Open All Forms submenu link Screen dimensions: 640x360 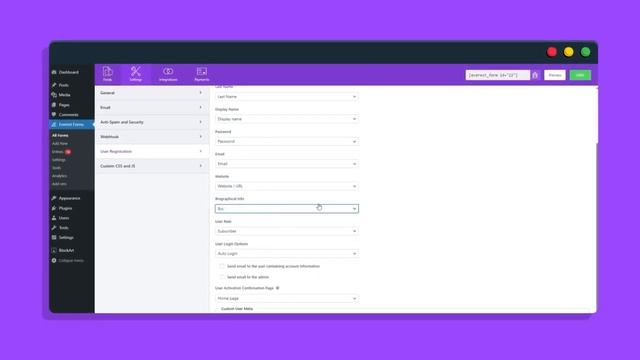(60, 135)
